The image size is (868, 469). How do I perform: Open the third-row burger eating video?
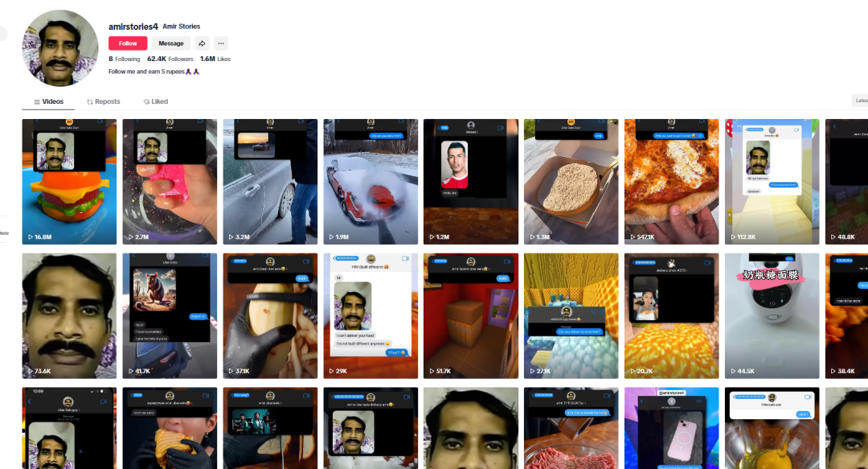click(170, 428)
